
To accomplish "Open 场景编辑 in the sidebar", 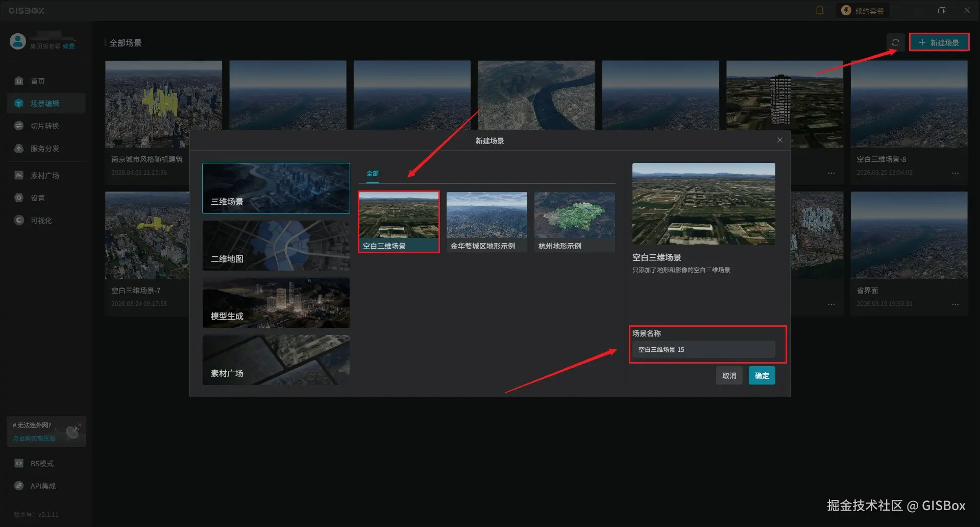I will click(x=46, y=103).
